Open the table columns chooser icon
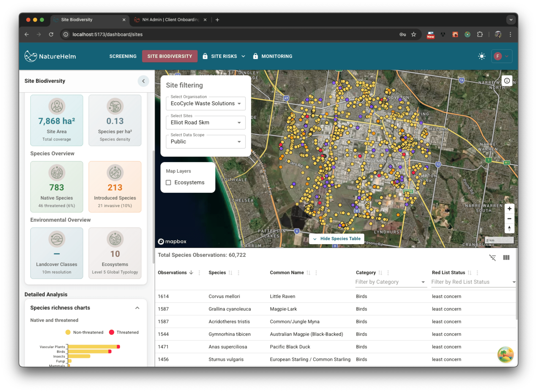Viewport: 537px width, 392px height. click(506, 258)
